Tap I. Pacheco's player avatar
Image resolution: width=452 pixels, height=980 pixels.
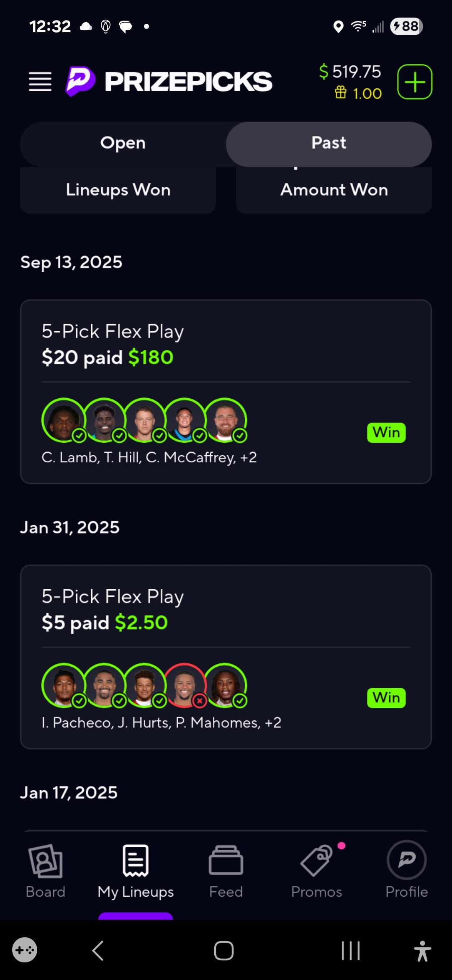(64, 685)
